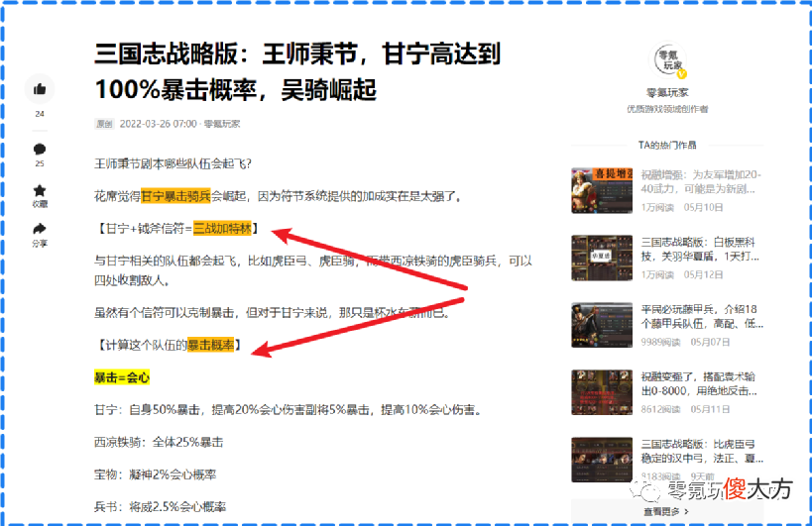Click the 原创 tag beside the date
The image size is (812, 526).
[104, 124]
